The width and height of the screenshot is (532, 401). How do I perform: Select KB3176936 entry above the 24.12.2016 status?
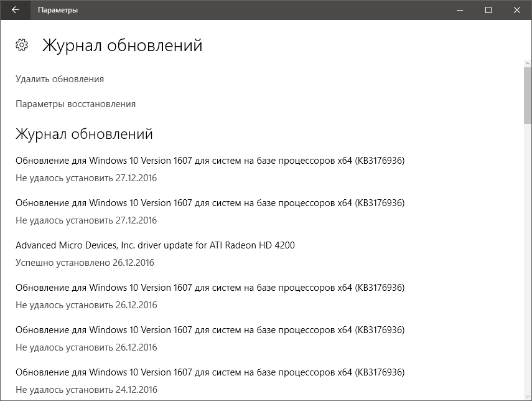point(210,372)
